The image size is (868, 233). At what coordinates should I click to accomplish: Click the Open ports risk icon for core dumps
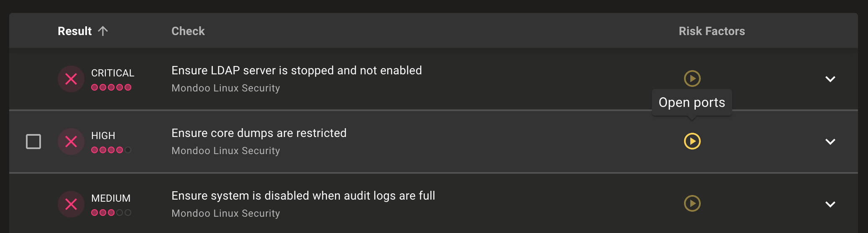point(692,141)
